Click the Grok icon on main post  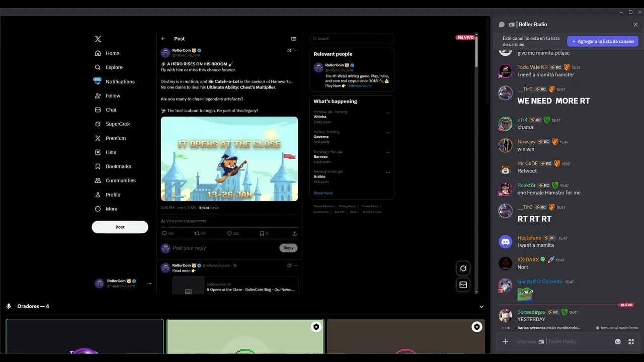coord(289,50)
